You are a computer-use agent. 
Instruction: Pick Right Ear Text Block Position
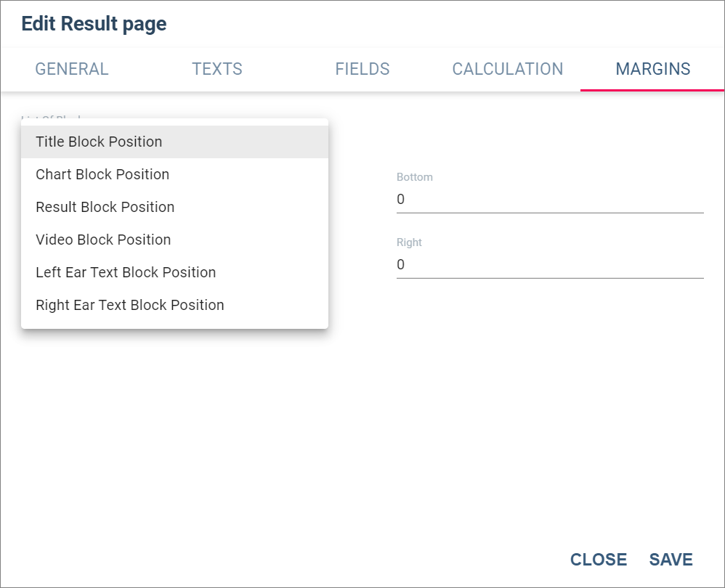175,305
